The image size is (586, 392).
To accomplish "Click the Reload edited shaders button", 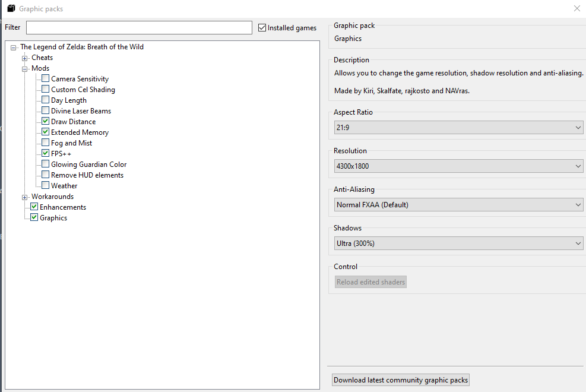I will pyautogui.click(x=370, y=282).
